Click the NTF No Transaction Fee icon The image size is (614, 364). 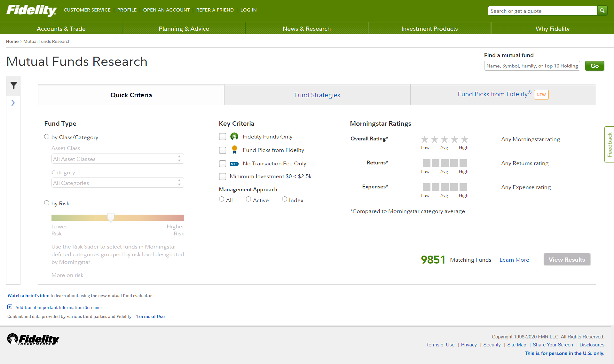point(234,164)
